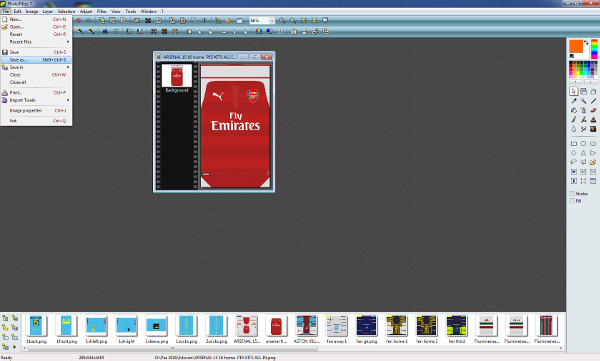Select the Clone stamp tool
This screenshot has width=600, height=361.
pos(593,119)
